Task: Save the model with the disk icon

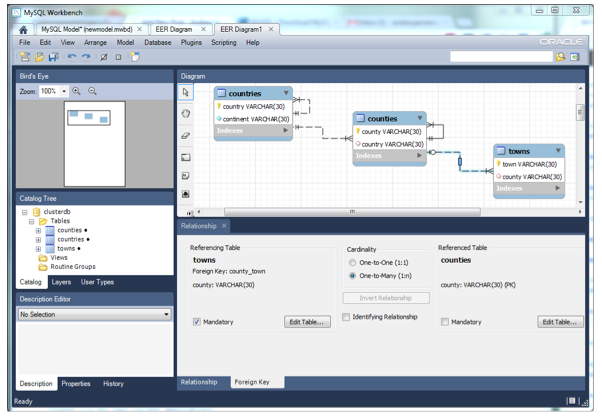Action: (x=53, y=57)
